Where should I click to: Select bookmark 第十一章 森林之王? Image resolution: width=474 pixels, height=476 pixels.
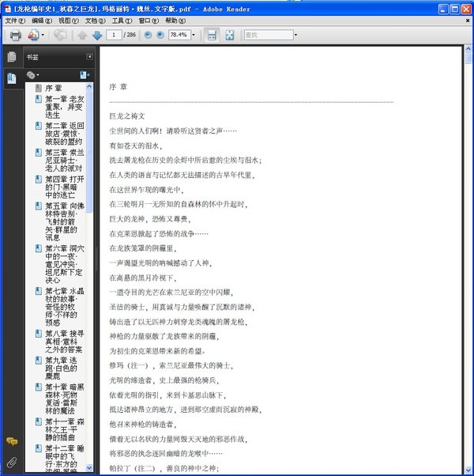point(65,430)
